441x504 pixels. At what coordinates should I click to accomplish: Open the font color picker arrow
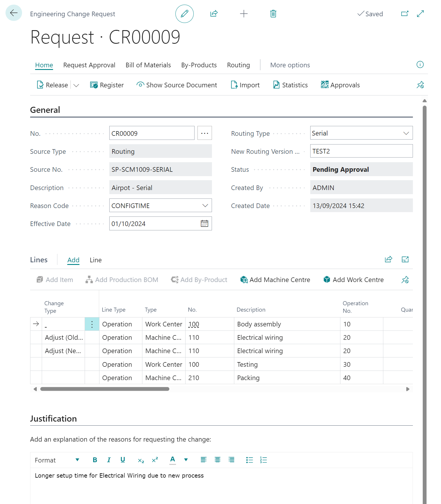tap(186, 460)
